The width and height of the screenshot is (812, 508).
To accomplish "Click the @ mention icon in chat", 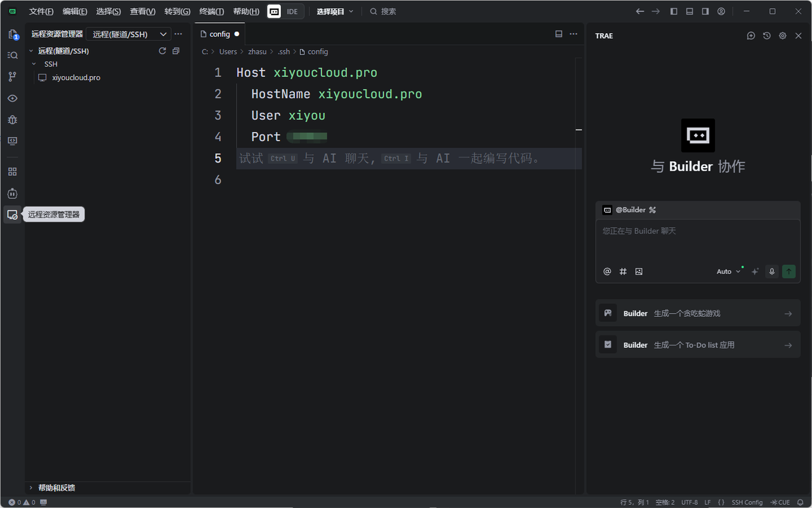I will tap(607, 271).
